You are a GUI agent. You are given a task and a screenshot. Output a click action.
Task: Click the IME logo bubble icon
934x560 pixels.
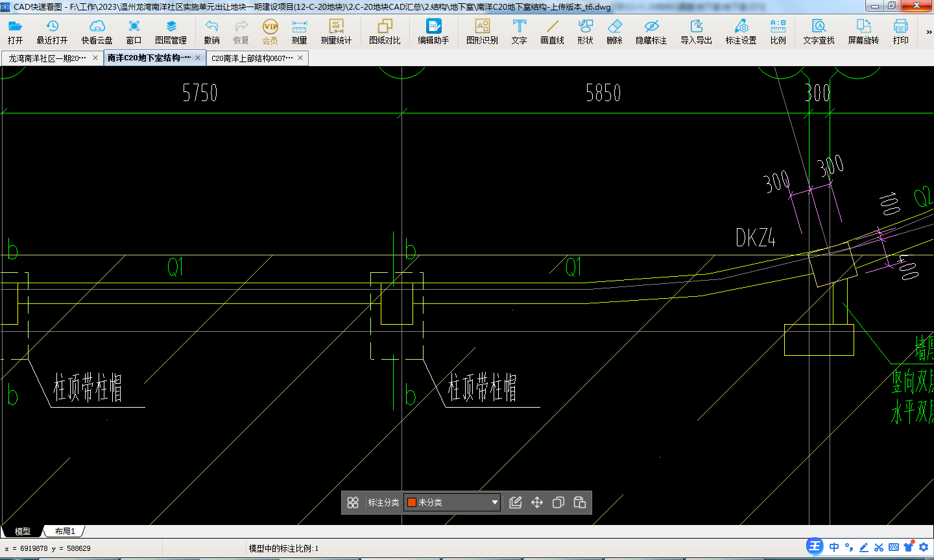coord(815,546)
